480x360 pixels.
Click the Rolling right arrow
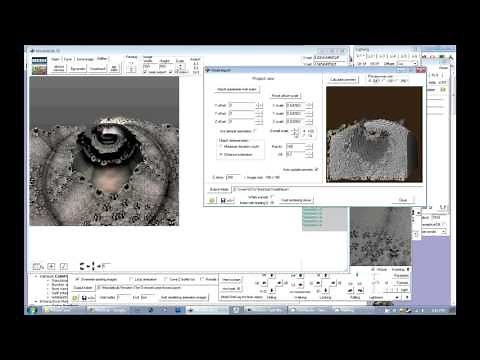tap(360, 291)
